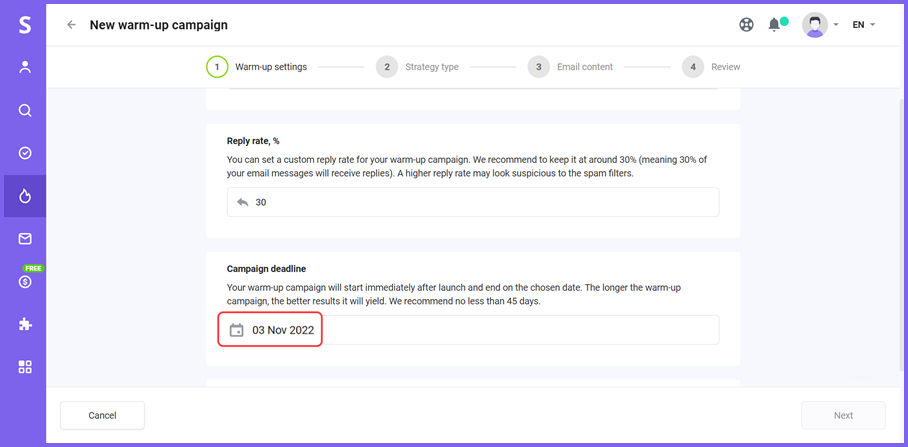Image resolution: width=908 pixels, height=447 pixels.
Task: Open the bell notifications icon
Action: click(774, 25)
